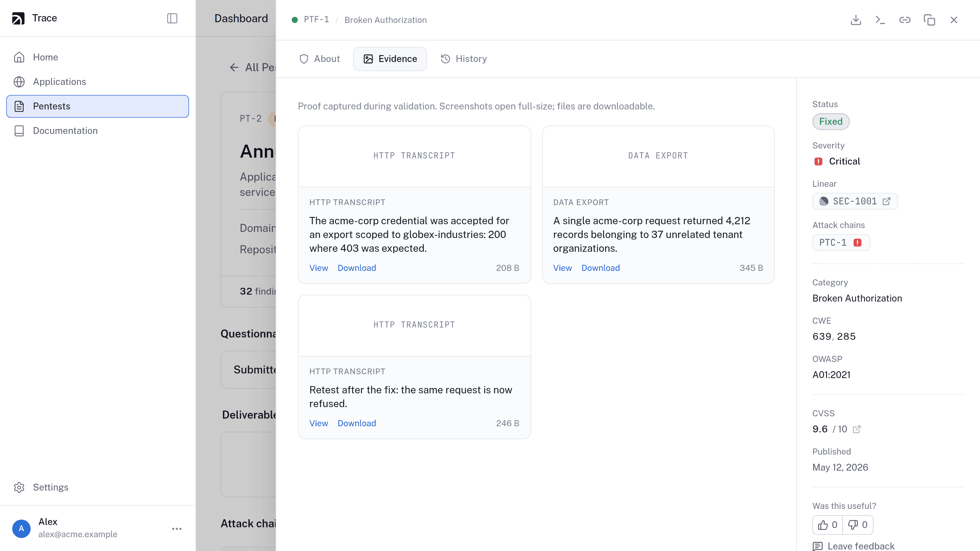Click the duplicate copy icon
Viewport: 980px width, 551px height.
click(929, 20)
